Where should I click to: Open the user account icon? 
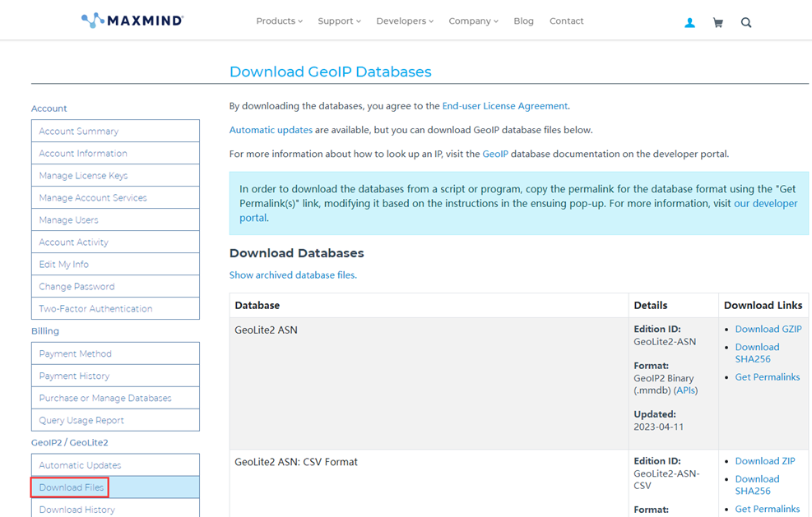tap(689, 23)
